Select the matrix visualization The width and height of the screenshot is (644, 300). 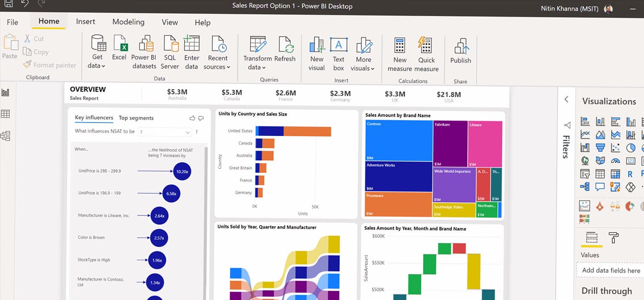pos(615,174)
